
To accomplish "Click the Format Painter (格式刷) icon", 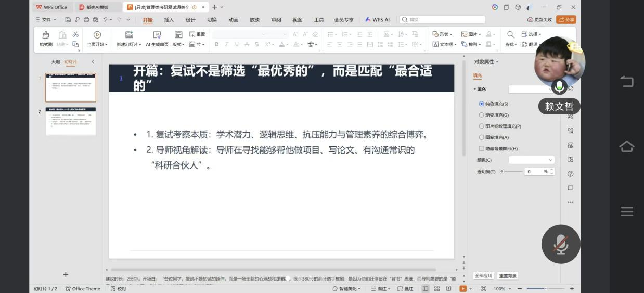I will (x=46, y=35).
